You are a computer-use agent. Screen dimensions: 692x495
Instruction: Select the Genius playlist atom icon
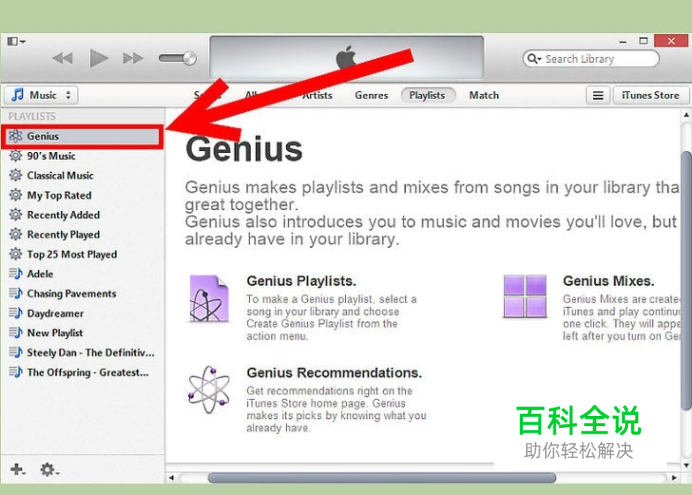coord(15,136)
